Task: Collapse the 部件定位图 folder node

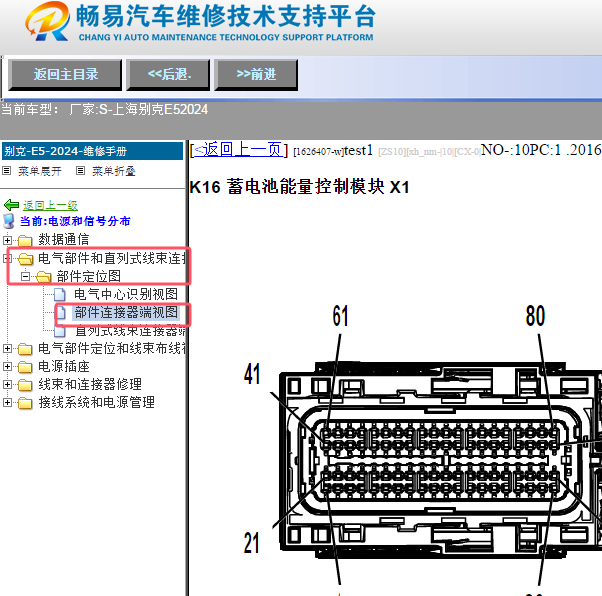Action: click(25, 276)
